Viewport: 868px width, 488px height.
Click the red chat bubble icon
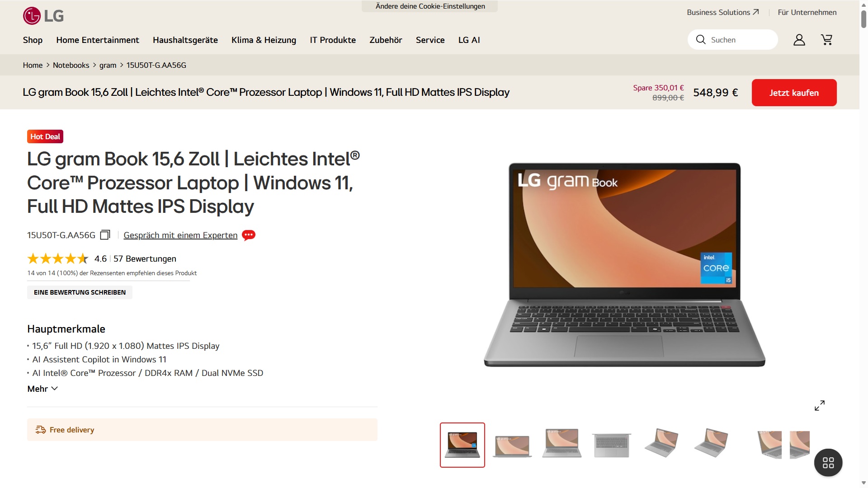coord(248,235)
